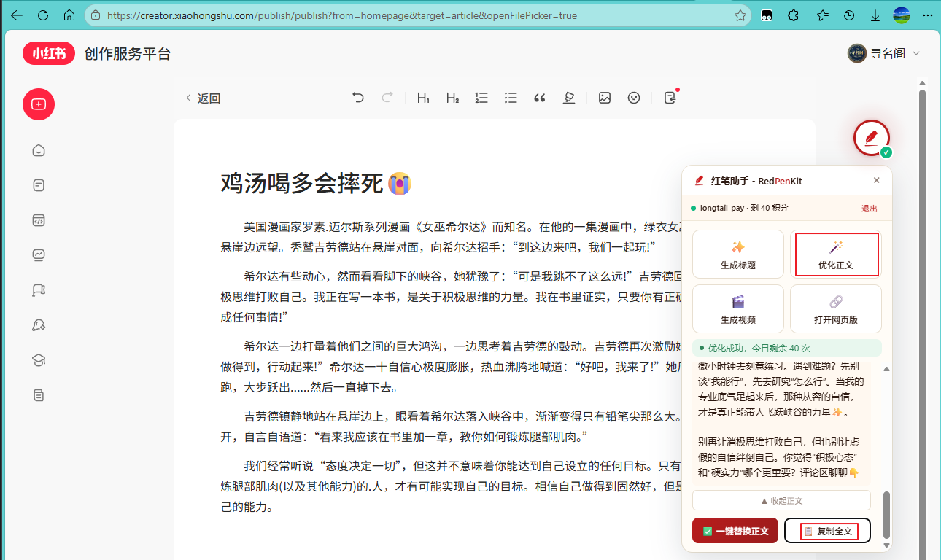Screen dimensions: 941x560
Task: Open the 寻名阁 account dropdown
Action: point(883,53)
